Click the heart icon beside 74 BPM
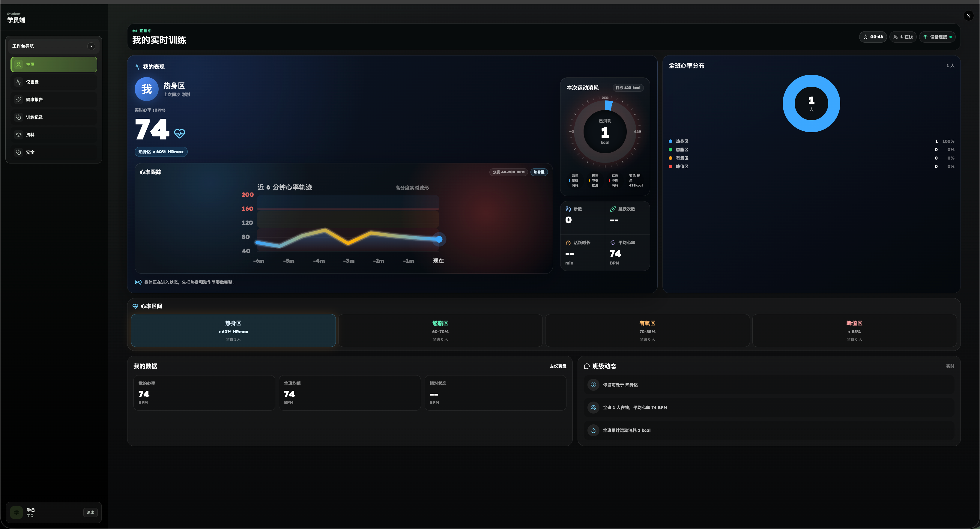The height and width of the screenshot is (529, 980). (180, 133)
